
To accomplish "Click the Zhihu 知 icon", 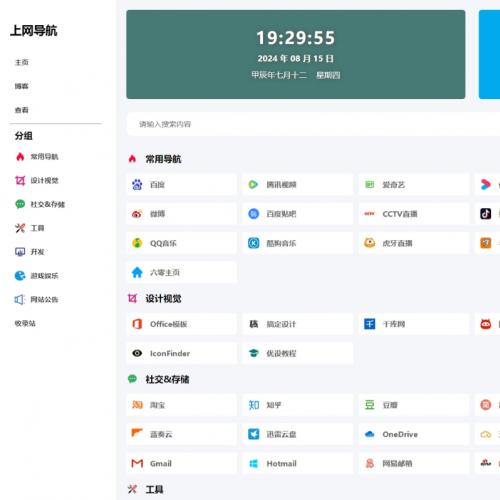I will click(x=254, y=405).
